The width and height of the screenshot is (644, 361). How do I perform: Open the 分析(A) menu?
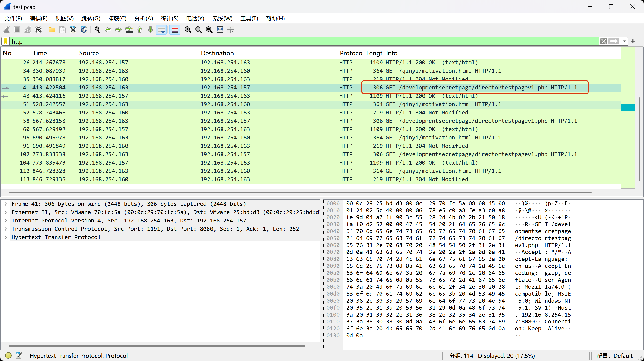[143, 19]
